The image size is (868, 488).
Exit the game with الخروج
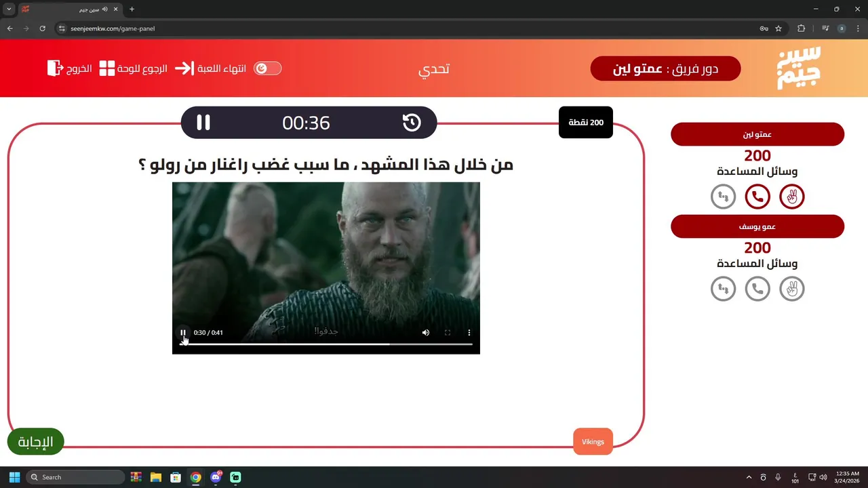[x=79, y=68]
